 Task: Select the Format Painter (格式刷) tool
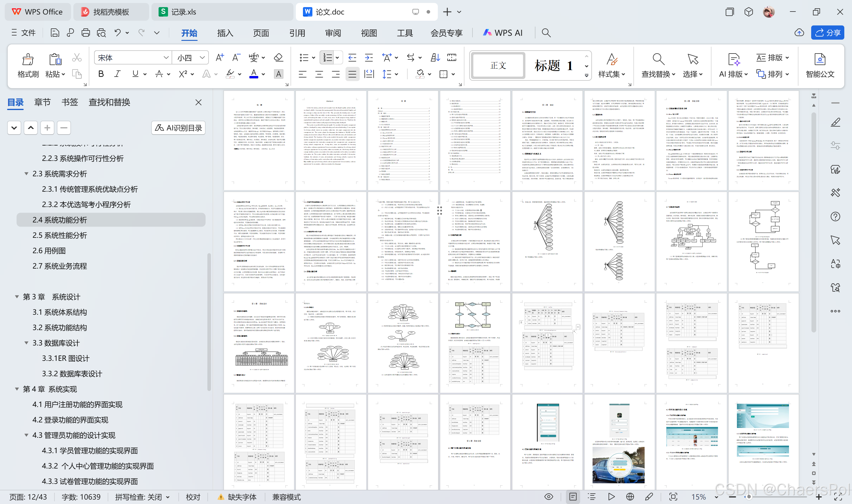pyautogui.click(x=28, y=66)
